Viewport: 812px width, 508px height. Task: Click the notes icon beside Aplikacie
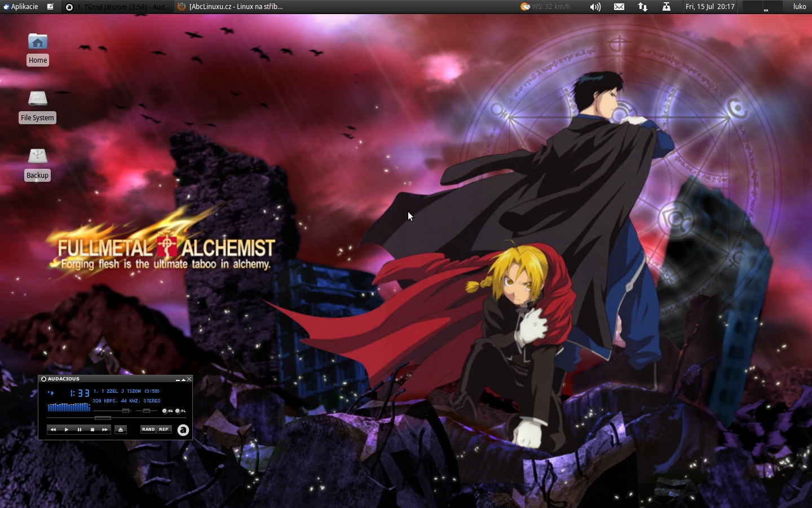pyautogui.click(x=50, y=7)
